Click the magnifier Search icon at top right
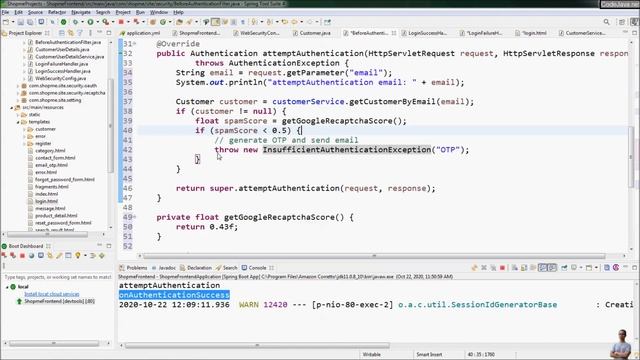Viewport: 640px width, 360px height. 607,22
